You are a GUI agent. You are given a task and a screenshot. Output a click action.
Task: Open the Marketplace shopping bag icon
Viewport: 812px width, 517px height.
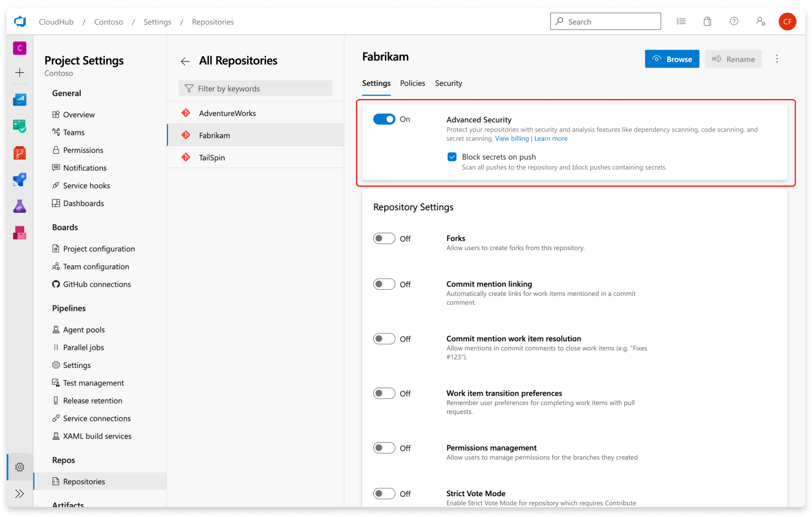(x=707, y=21)
